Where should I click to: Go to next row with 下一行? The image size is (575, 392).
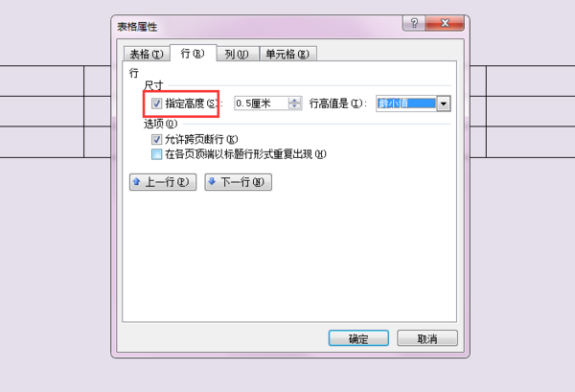(x=238, y=182)
